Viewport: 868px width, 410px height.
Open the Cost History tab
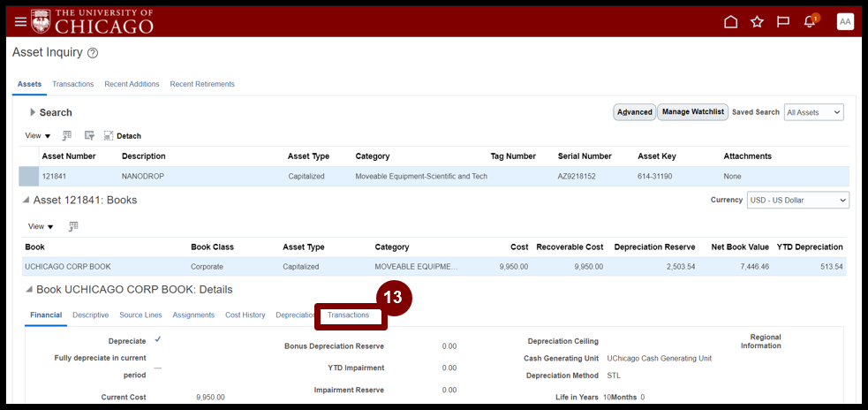pyautogui.click(x=245, y=315)
